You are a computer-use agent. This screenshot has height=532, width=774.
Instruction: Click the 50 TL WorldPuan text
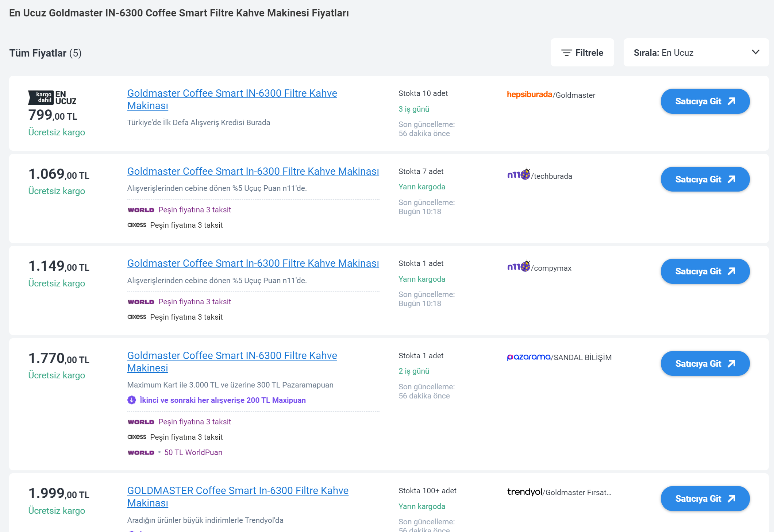point(193,452)
